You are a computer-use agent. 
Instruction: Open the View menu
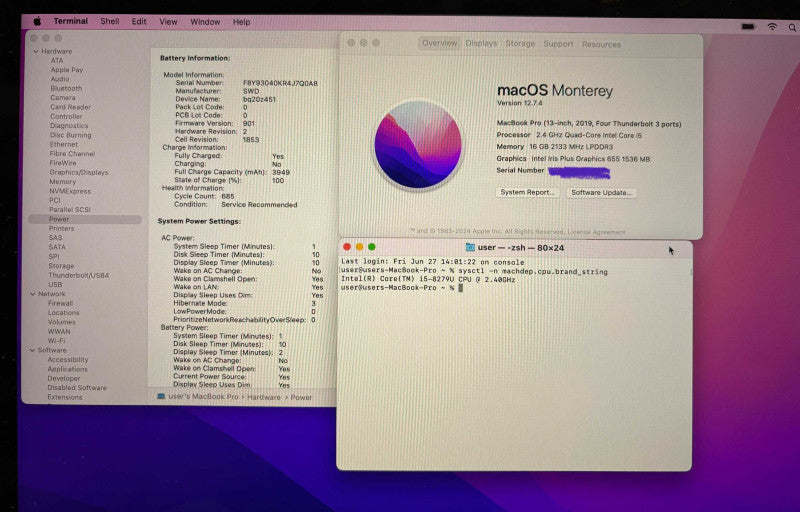tap(168, 21)
